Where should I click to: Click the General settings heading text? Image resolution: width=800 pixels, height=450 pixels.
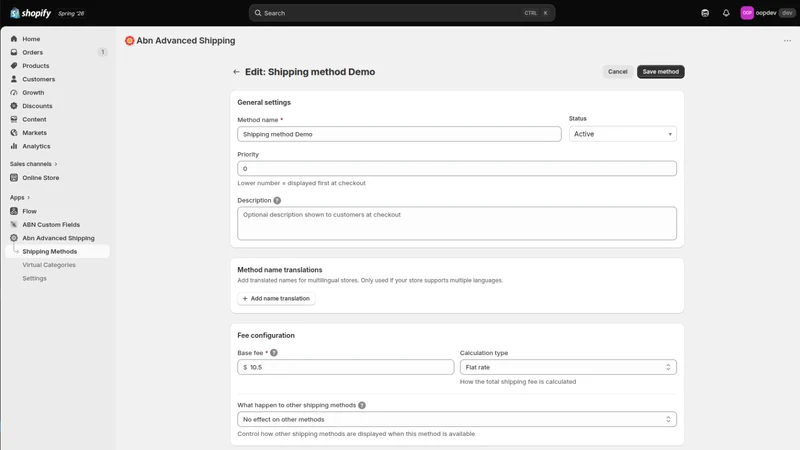click(x=264, y=103)
